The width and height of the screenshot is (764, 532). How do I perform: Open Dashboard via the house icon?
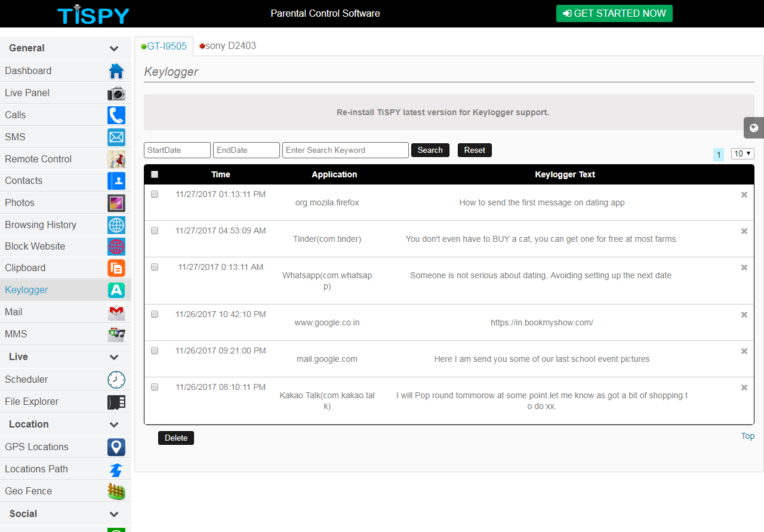coord(116,71)
